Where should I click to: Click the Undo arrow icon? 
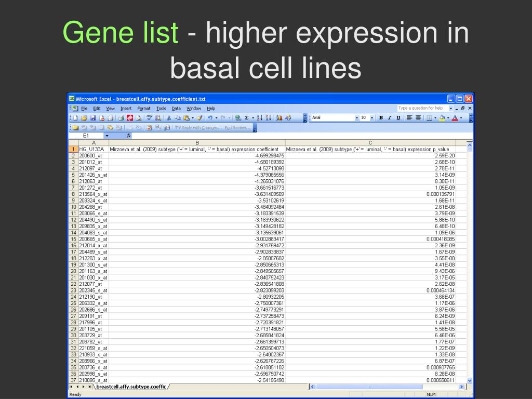click(x=210, y=118)
